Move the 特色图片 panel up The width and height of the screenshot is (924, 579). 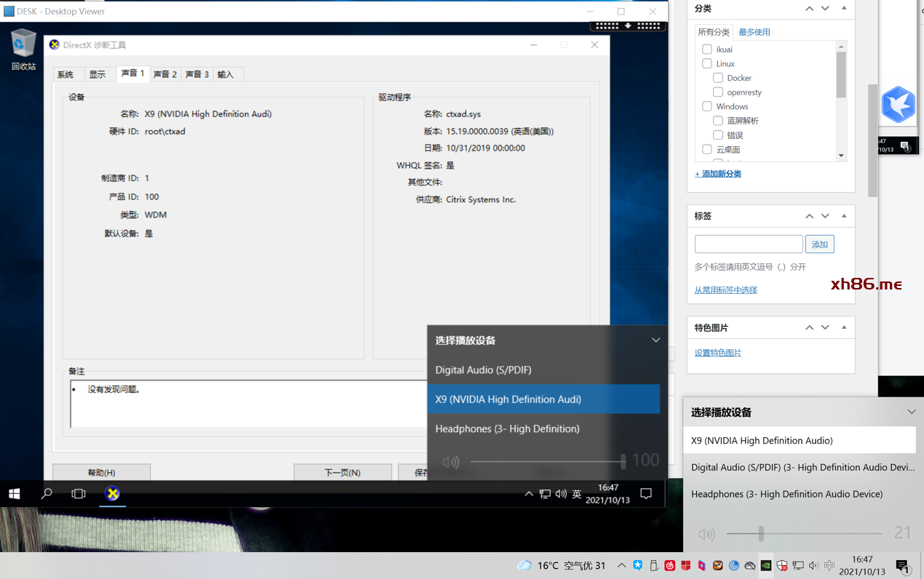[809, 327]
